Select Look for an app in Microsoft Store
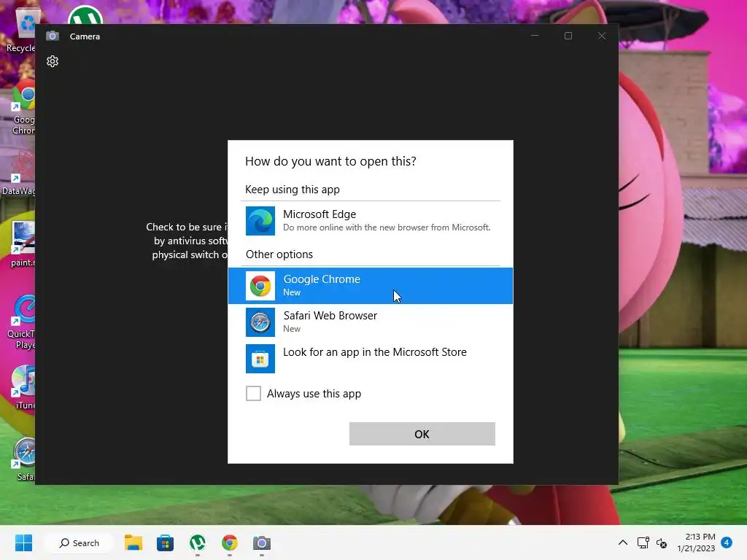The image size is (747, 560). click(371, 358)
